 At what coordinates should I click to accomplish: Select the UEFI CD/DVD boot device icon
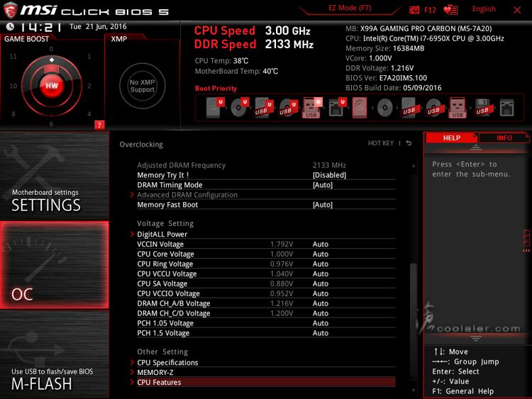pos(240,108)
